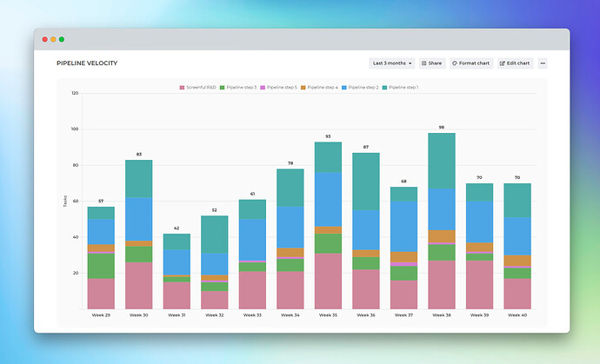Click the 'Week 34' axis label
Screen dimensions: 600x364
[290, 315]
